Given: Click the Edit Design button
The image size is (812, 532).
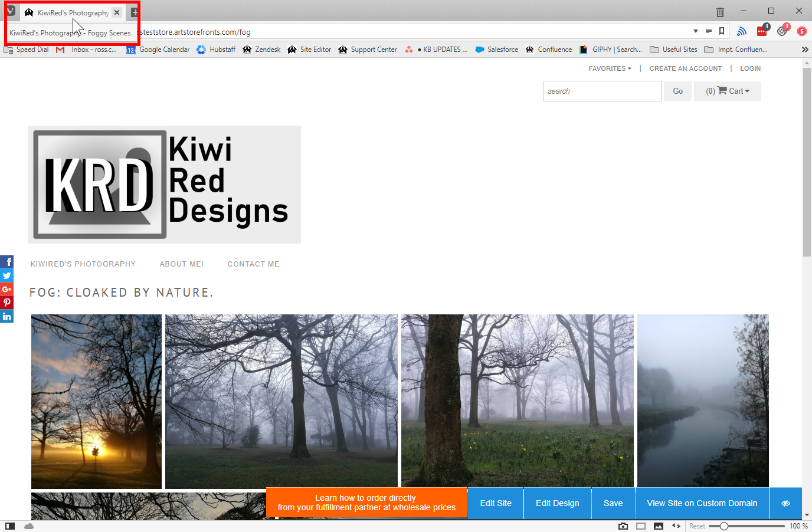Looking at the screenshot, I should 557,503.
